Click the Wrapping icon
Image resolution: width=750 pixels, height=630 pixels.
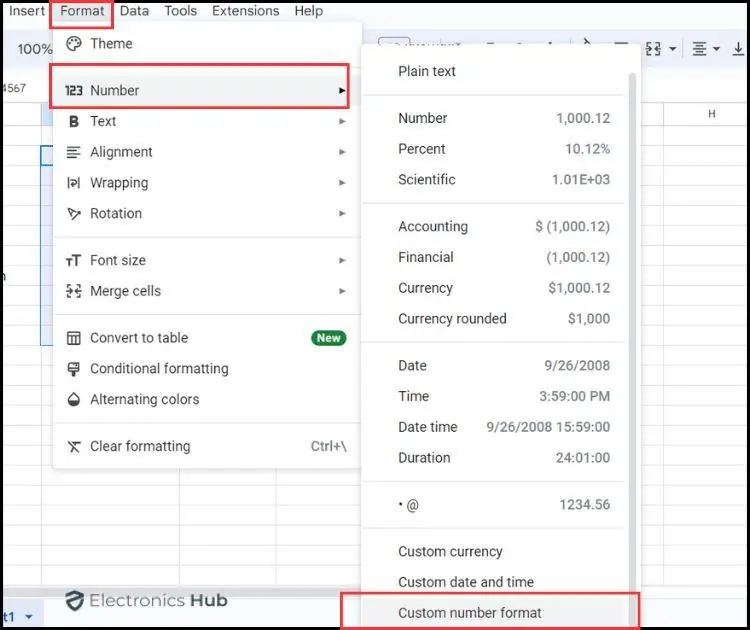74,183
